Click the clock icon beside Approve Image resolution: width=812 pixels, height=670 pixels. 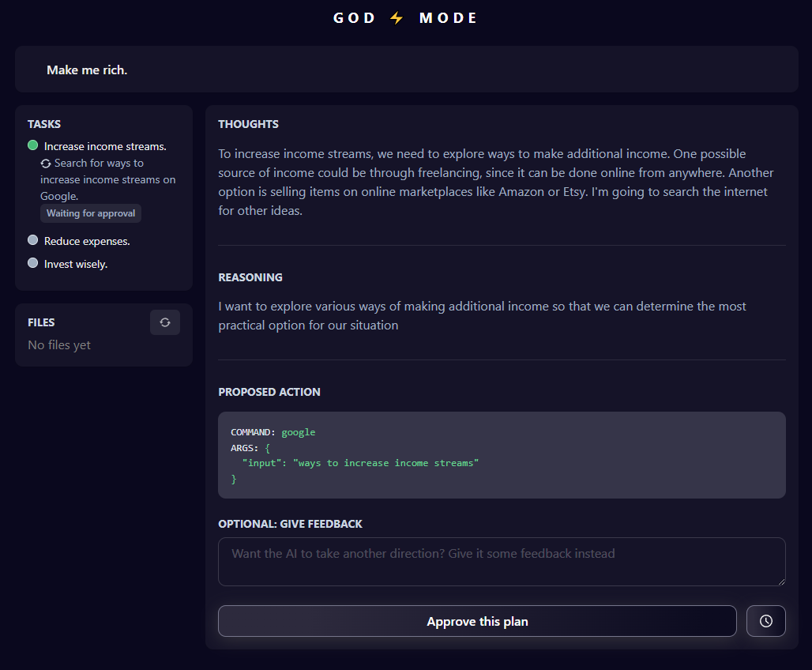pos(765,621)
